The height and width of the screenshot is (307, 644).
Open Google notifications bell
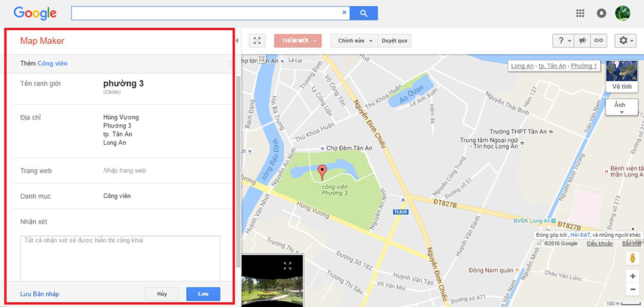tap(601, 13)
